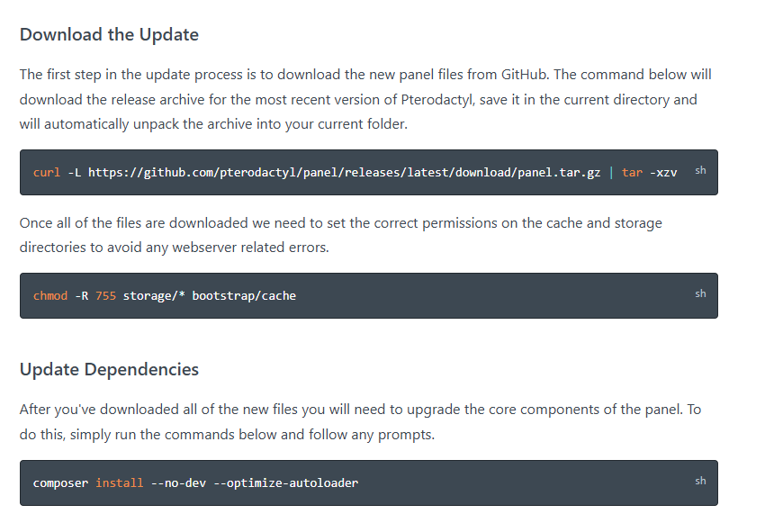Click the pipe symbol in curl command
The image size is (765, 532).
611,173
